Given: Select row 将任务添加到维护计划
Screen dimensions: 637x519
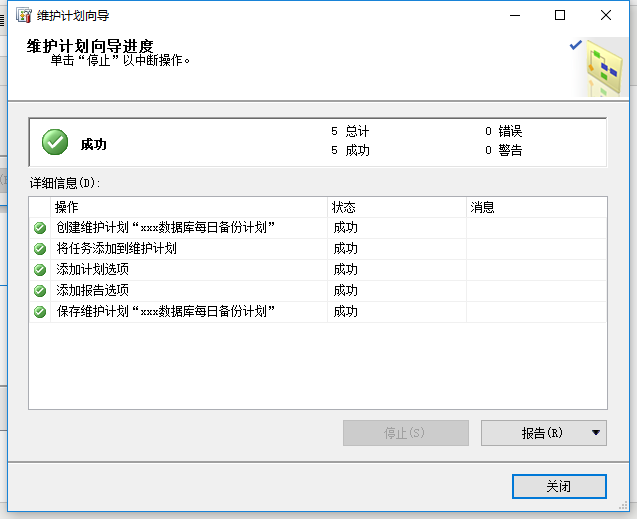Looking at the screenshot, I should [318, 249].
